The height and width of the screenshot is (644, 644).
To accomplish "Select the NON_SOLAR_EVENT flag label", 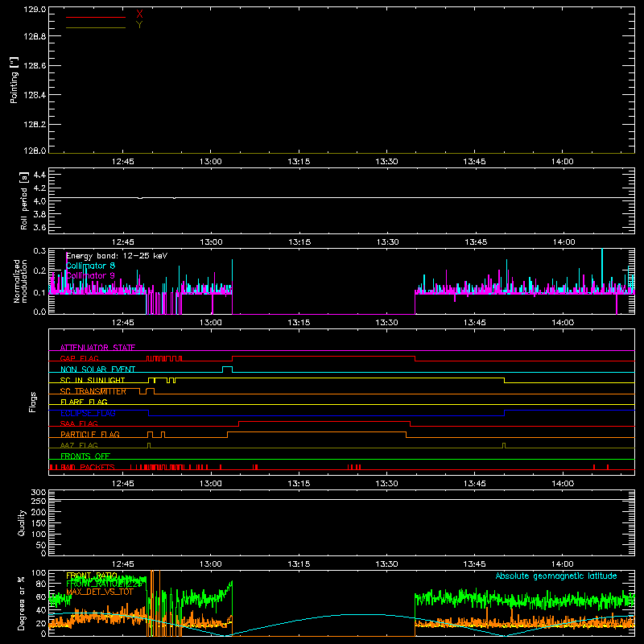I will tap(97, 369).
